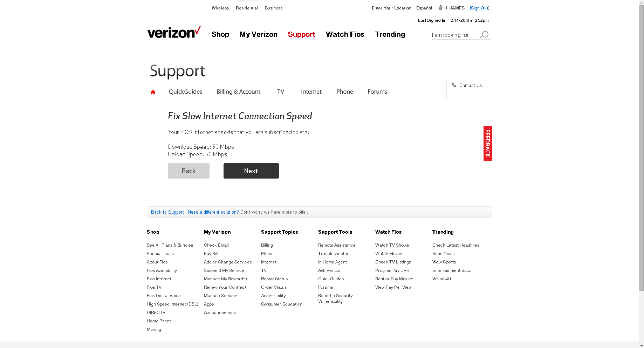Select the Watch Fios menu item

(x=345, y=34)
